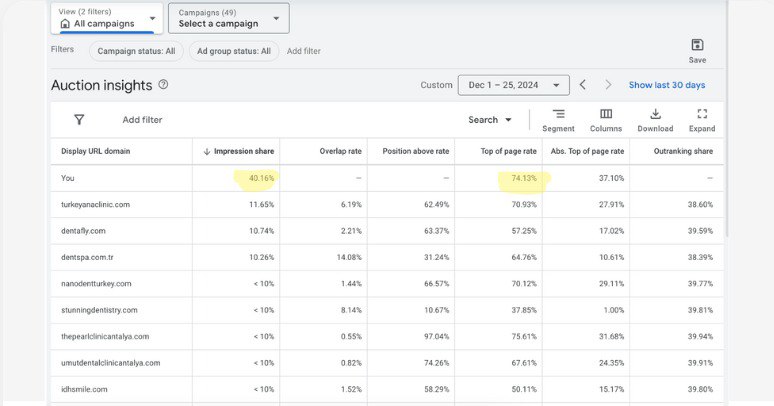This screenshot has width=774, height=406.
Task: Sort by Overlap rate column
Action: point(341,151)
